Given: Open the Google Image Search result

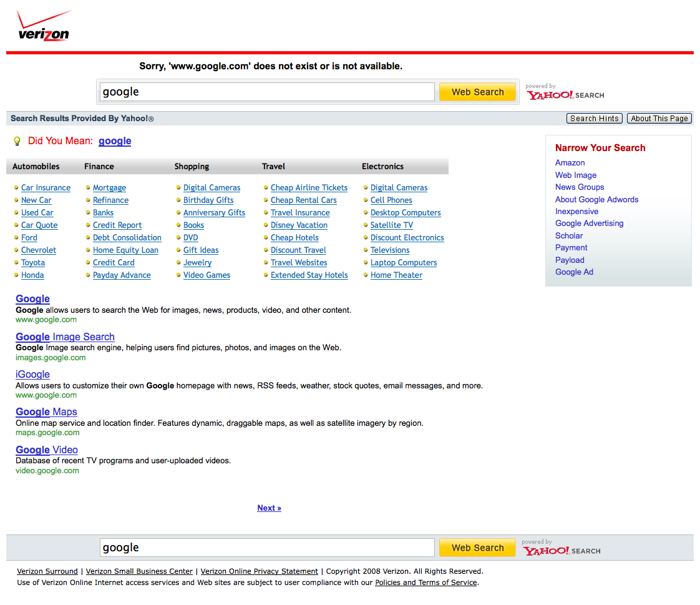Looking at the screenshot, I should coord(65,337).
